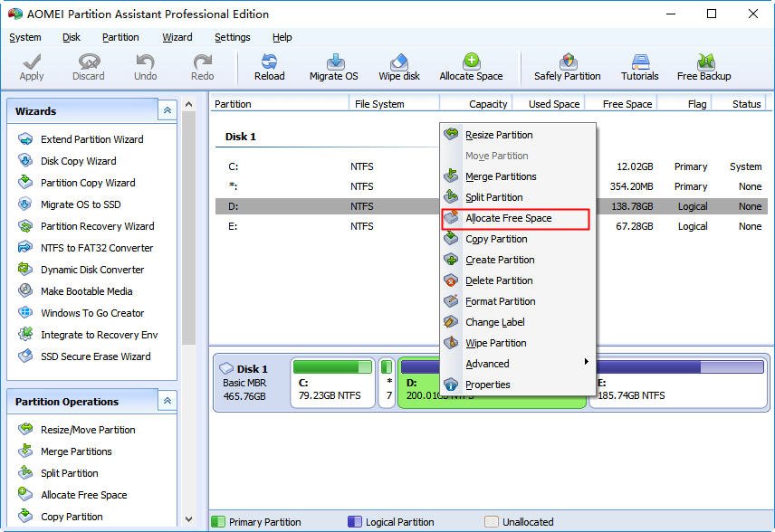Sort by the Partition column header

pos(280,104)
